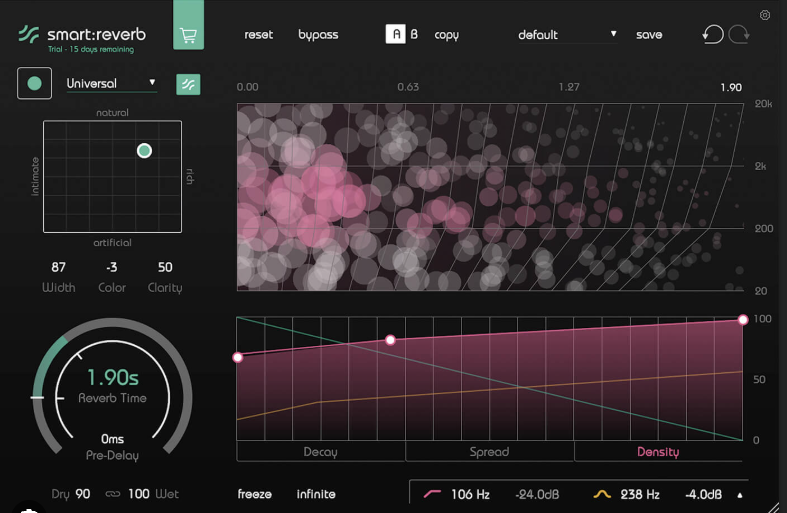
Task: Click the Color value -3
Action: [x=111, y=267]
